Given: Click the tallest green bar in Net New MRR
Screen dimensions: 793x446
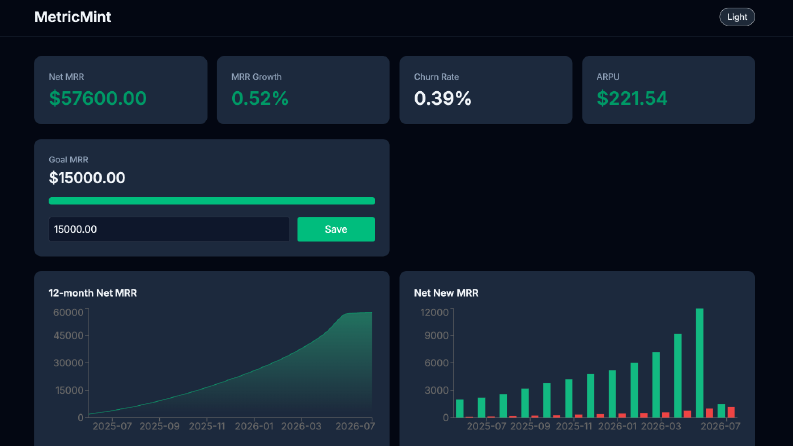Looking at the screenshot, I should coord(699,363).
